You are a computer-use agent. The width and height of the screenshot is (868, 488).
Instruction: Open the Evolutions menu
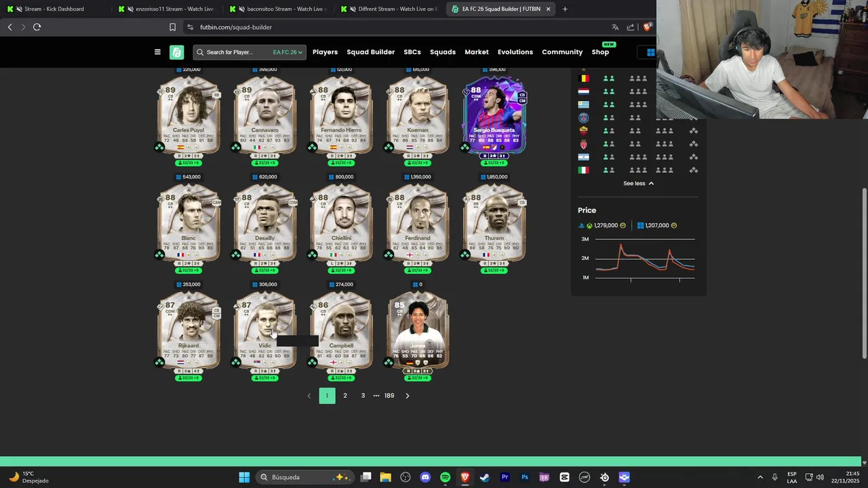(x=515, y=52)
